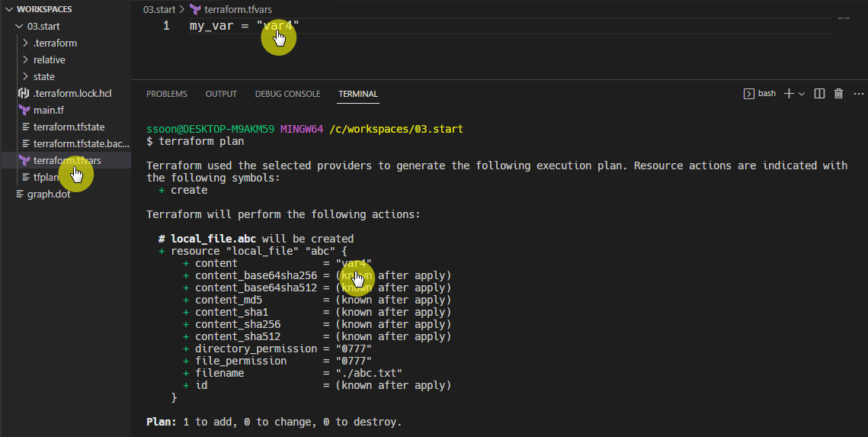Viewport: 868px width, 437px height.
Task: Click the file icon next to terraform.tfstate
Action: [x=25, y=127]
